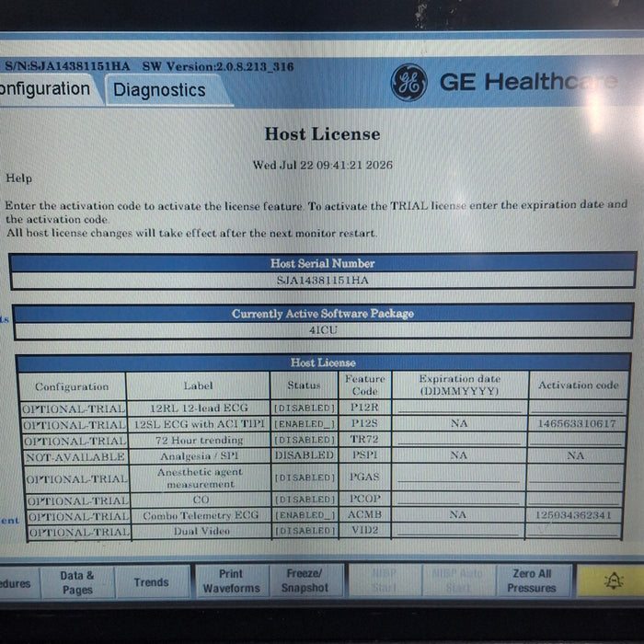Click the NOT-AVAILABLE configuration cell

coord(75,456)
